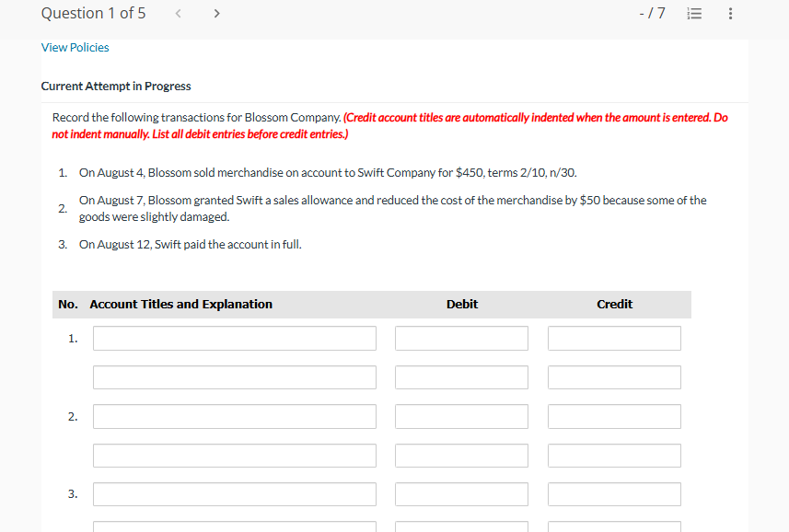
Task: Click the score indicator showing - / 7
Action: coord(652,13)
